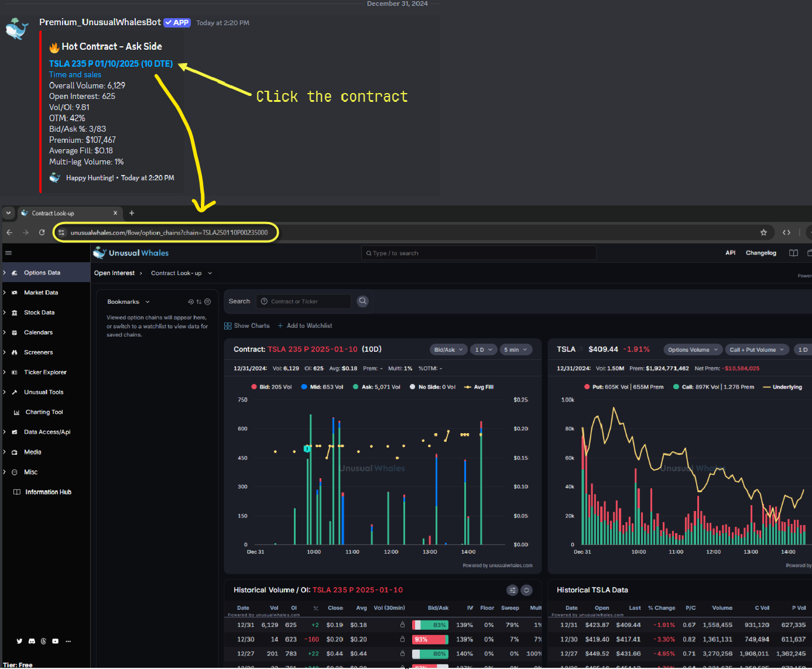The width and height of the screenshot is (812, 669).
Task: Click TSLA 235 P contract link in Discord
Action: [111, 63]
